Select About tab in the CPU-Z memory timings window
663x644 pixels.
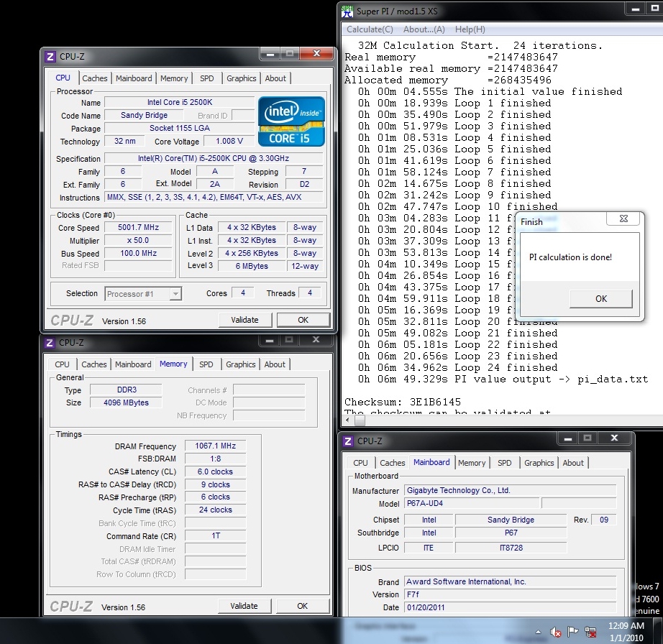click(275, 364)
